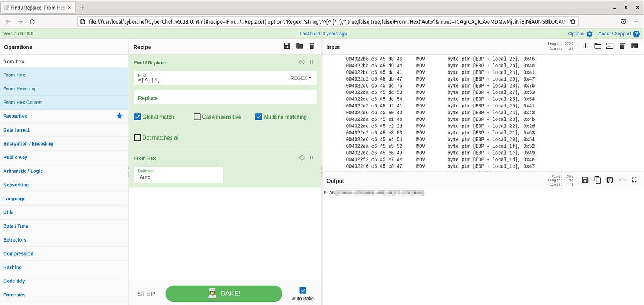The width and height of the screenshot is (644, 305).
Task: Enable Case insensitive checkbox
Action: (x=197, y=117)
